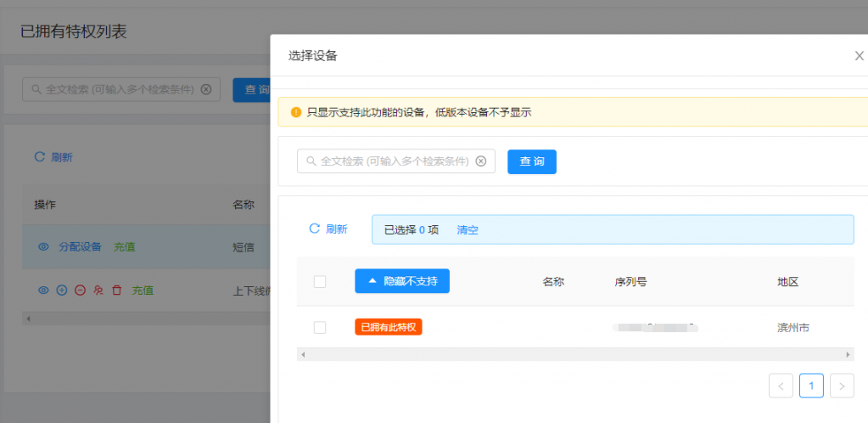
Task: Click 查询 button in device dialog
Action: click(532, 161)
